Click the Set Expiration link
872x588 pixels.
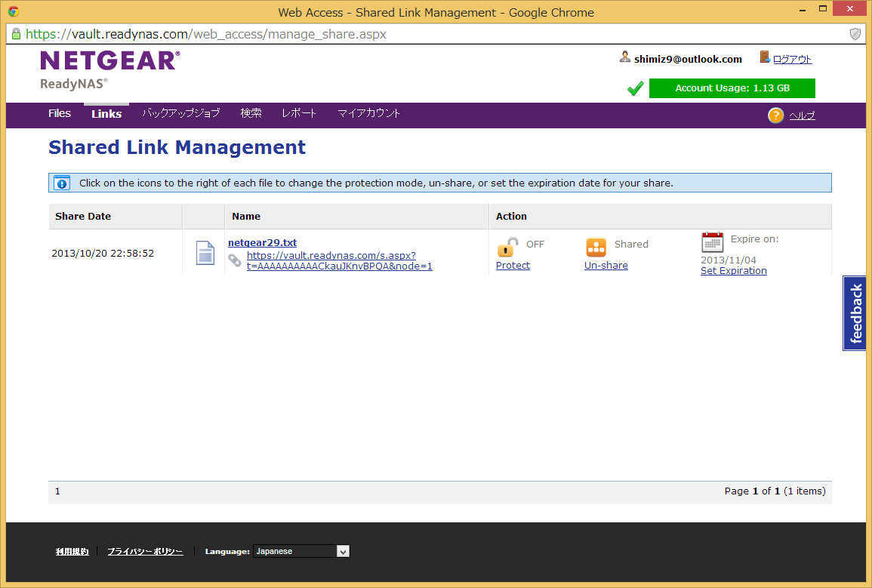tap(733, 271)
